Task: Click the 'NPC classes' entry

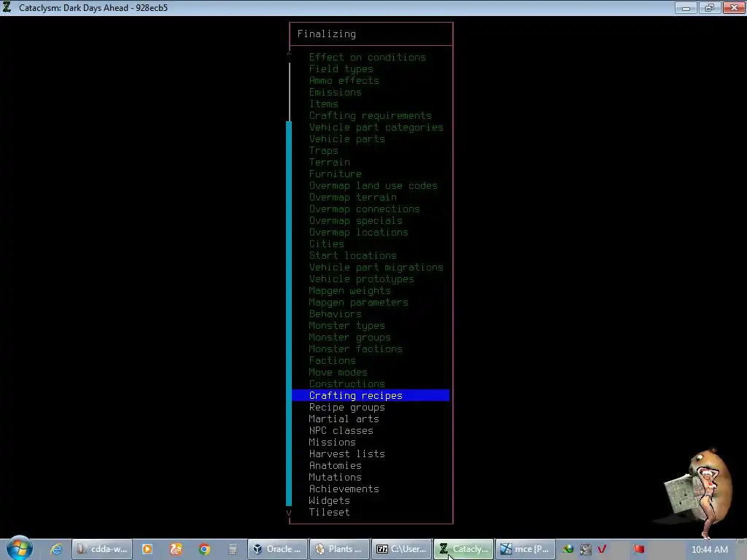Action: 341,430
